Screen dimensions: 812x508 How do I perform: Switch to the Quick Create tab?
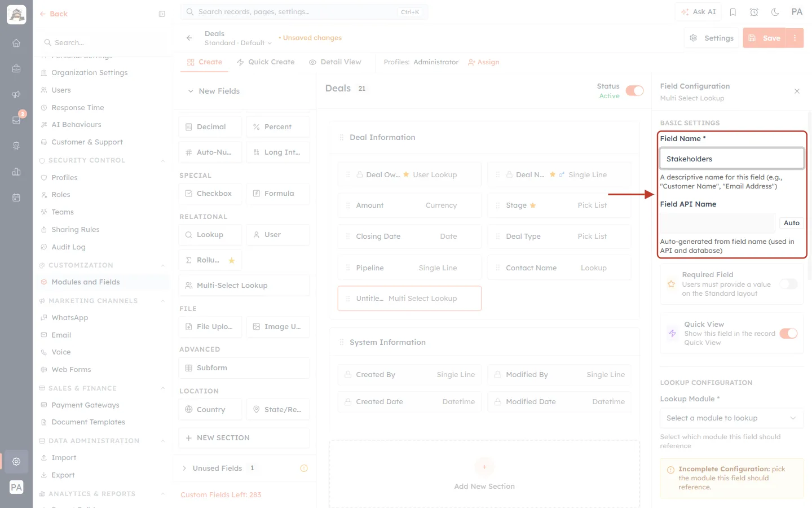coord(266,62)
